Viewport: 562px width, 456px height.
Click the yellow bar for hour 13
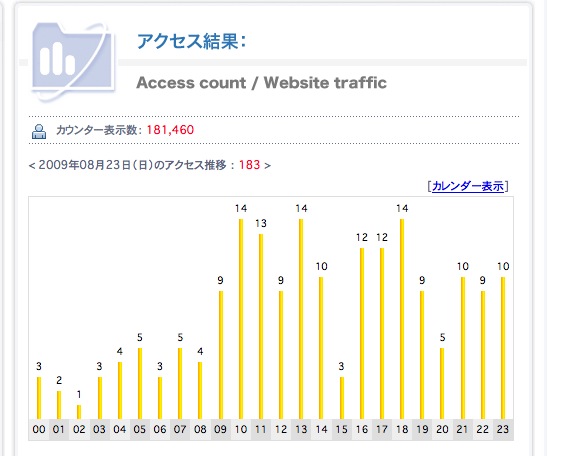click(x=301, y=319)
